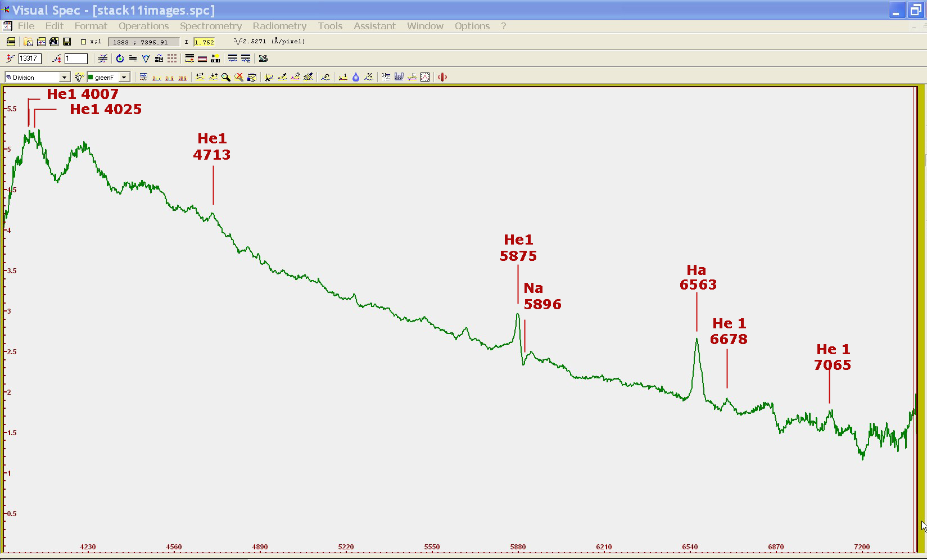
Task: Click the blue triangle icon in second toolbar
Action: pos(146,58)
